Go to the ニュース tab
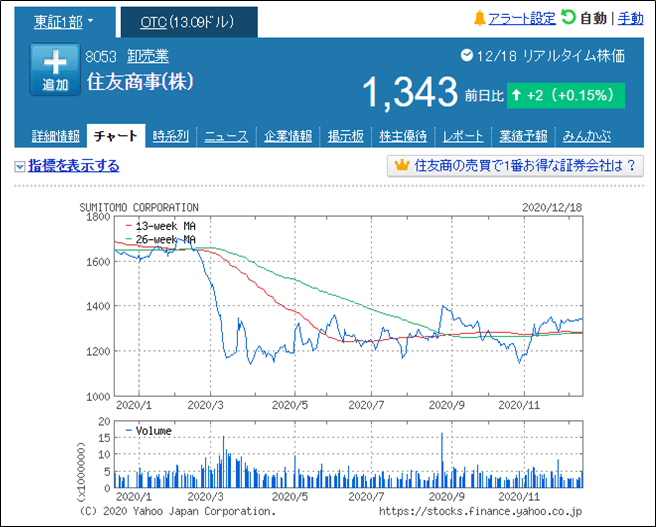The image size is (656, 527). (226, 136)
